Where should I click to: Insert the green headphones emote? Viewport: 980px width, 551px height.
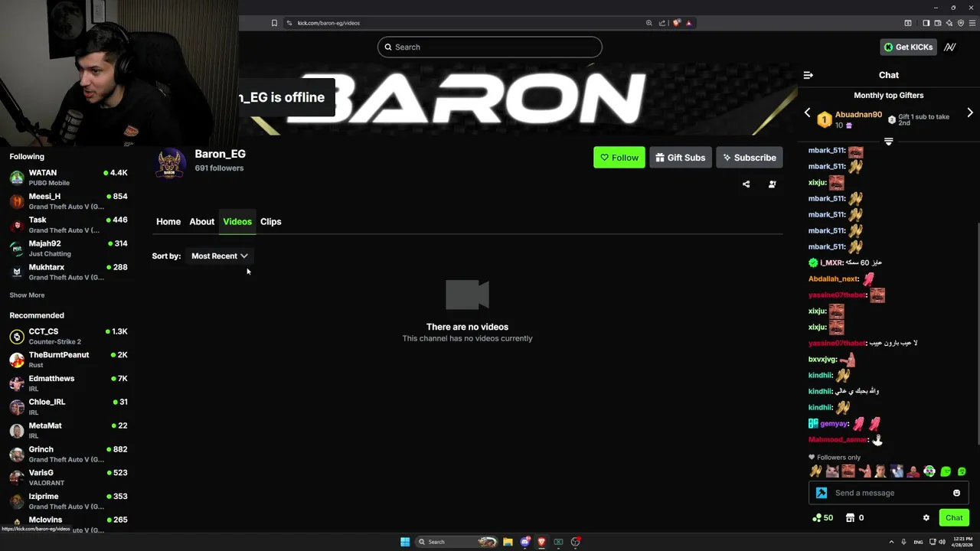click(x=929, y=471)
